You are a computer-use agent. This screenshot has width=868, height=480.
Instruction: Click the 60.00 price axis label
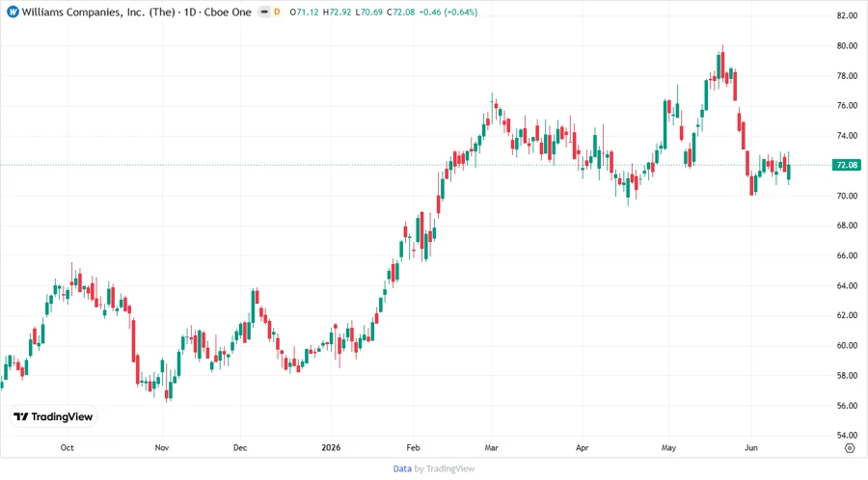pyautogui.click(x=847, y=346)
